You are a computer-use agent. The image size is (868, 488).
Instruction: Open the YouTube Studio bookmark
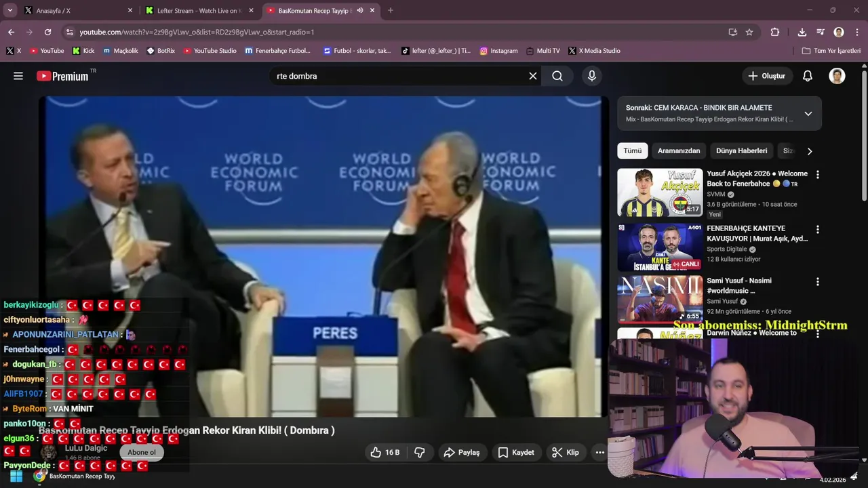tap(210, 51)
